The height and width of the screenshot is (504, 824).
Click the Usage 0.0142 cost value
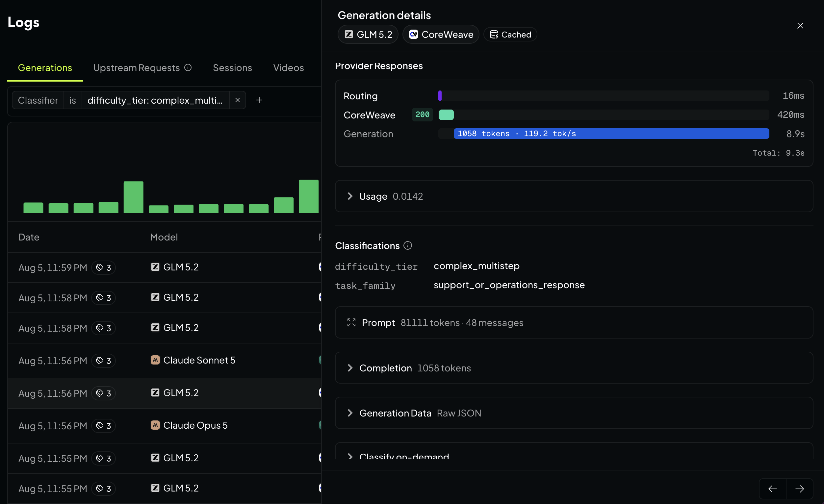click(408, 196)
